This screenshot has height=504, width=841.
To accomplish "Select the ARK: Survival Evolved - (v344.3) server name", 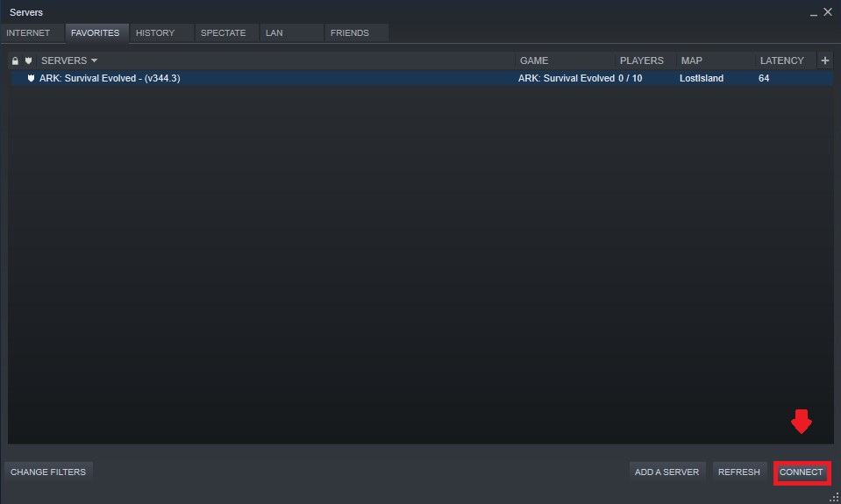I will 110,78.
